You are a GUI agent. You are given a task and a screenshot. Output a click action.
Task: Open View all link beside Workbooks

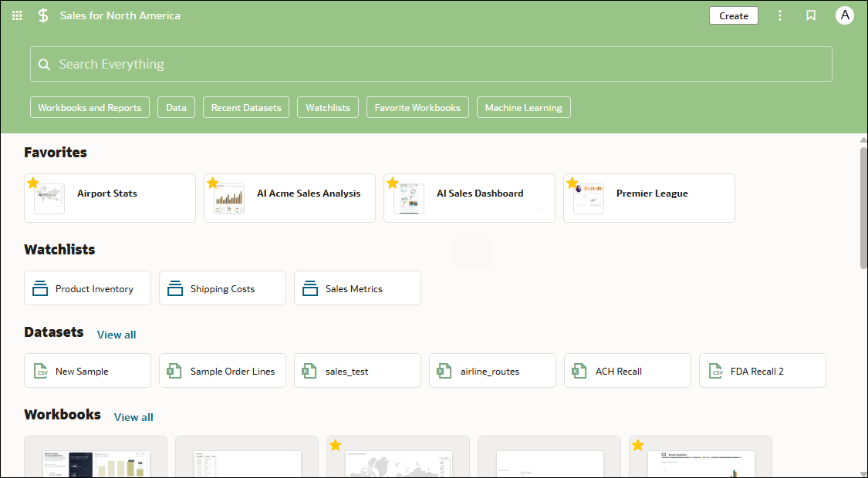pyautogui.click(x=133, y=417)
